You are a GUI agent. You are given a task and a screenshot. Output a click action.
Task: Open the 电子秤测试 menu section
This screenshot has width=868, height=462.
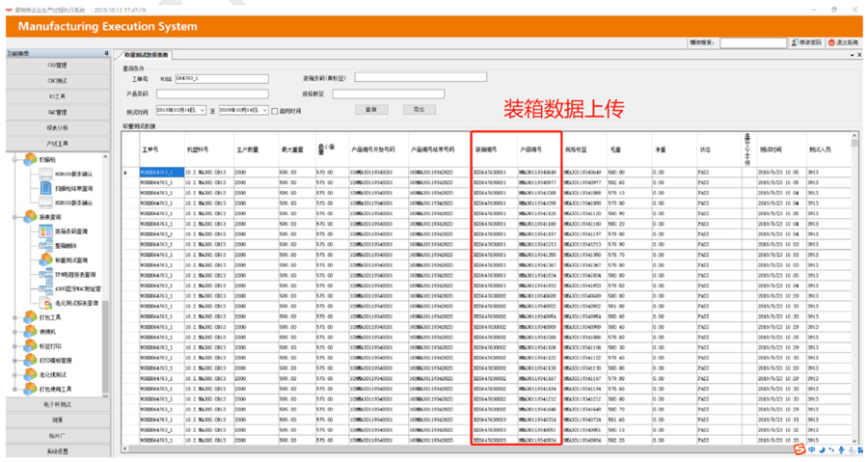[x=58, y=404]
